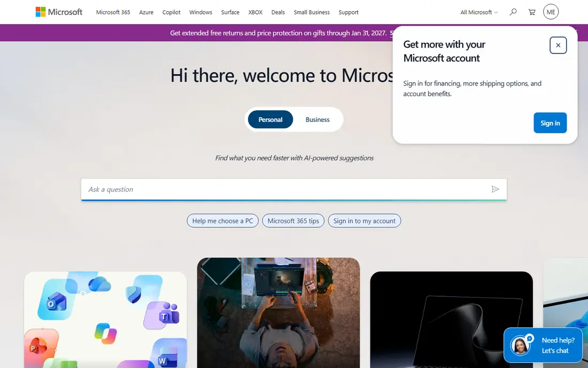Open XBOX navigation item
588x368 pixels.
click(x=256, y=12)
